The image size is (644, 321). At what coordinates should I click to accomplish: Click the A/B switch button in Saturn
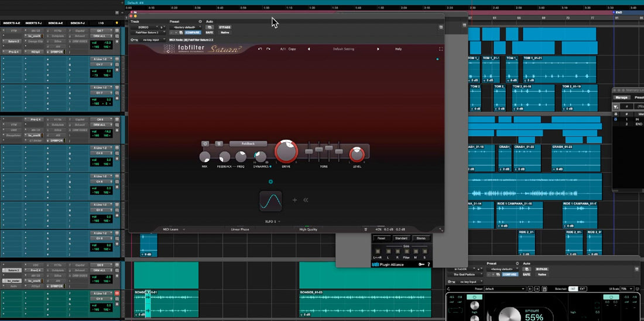pyautogui.click(x=283, y=49)
